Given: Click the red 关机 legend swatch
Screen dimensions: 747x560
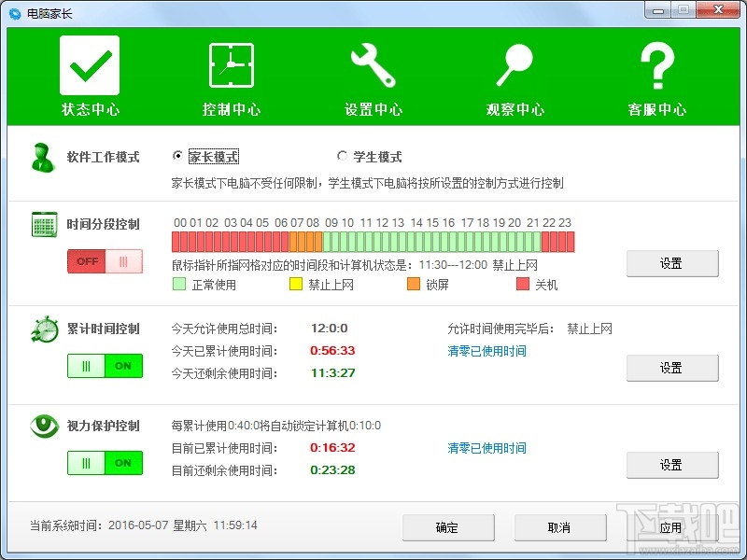Looking at the screenshot, I should 523,285.
